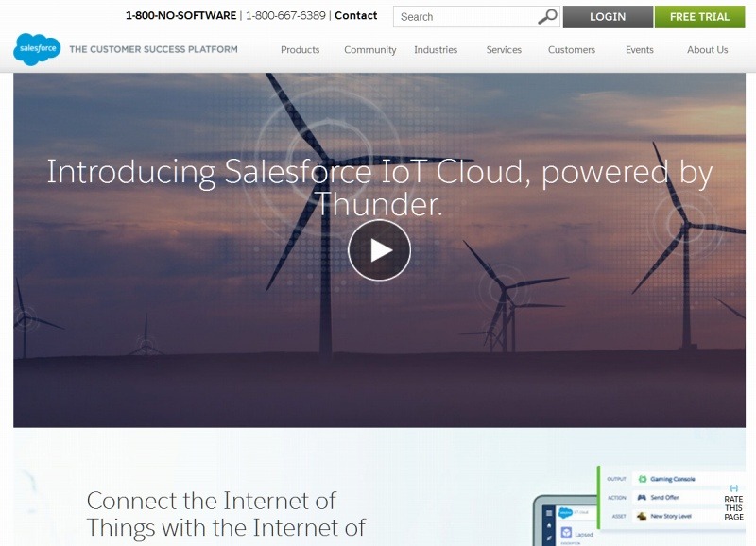Click the Gaming Console output icon
The height and width of the screenshot is (546, 756).
point(643,479)
